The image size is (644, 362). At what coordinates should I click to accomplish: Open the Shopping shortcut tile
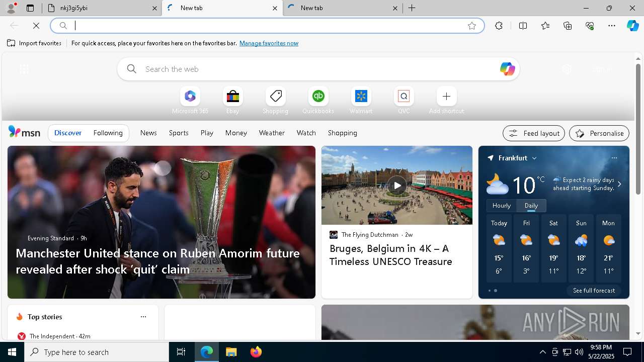point(275,101)
